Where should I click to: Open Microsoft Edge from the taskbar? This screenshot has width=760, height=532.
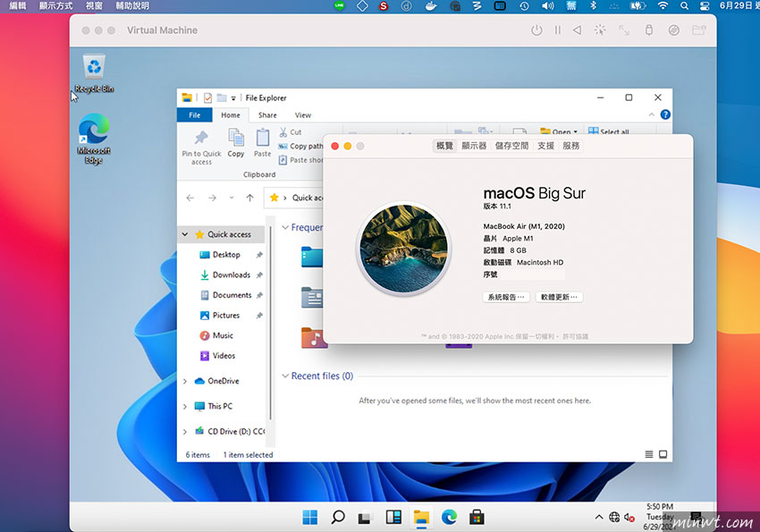pos(450,518)
